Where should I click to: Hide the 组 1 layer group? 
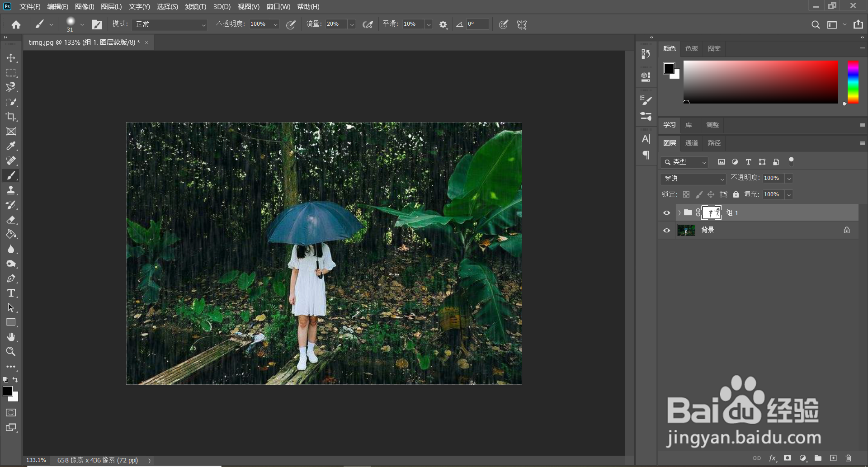click(666, 213)
